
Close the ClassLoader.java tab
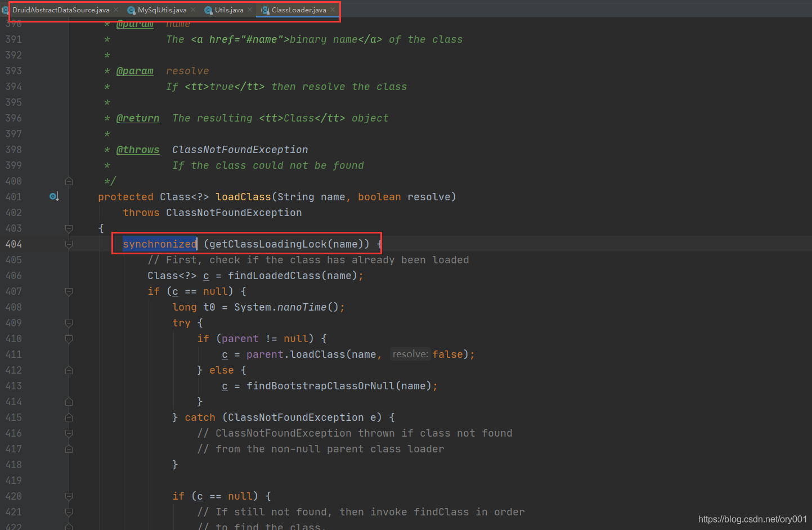333,10
